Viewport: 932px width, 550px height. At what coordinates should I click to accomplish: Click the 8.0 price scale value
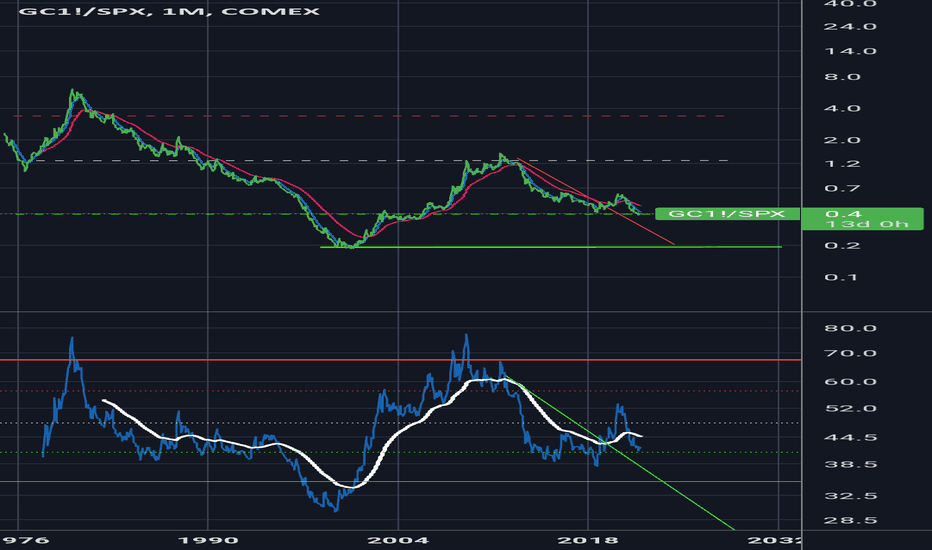842,77
